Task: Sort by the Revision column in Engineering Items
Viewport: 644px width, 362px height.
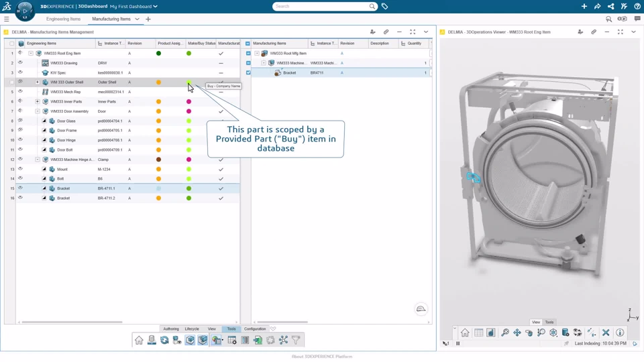Action: (140, 44)
